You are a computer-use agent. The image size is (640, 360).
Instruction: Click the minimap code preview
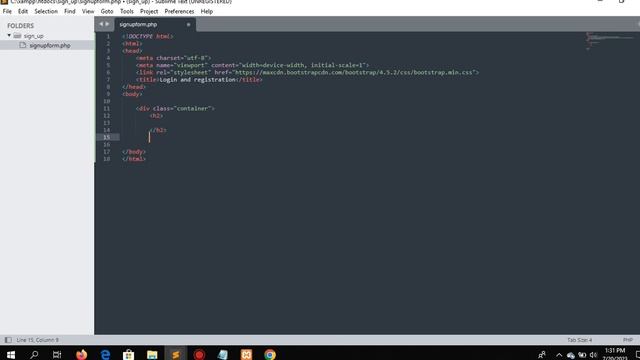tap(610, 41)
